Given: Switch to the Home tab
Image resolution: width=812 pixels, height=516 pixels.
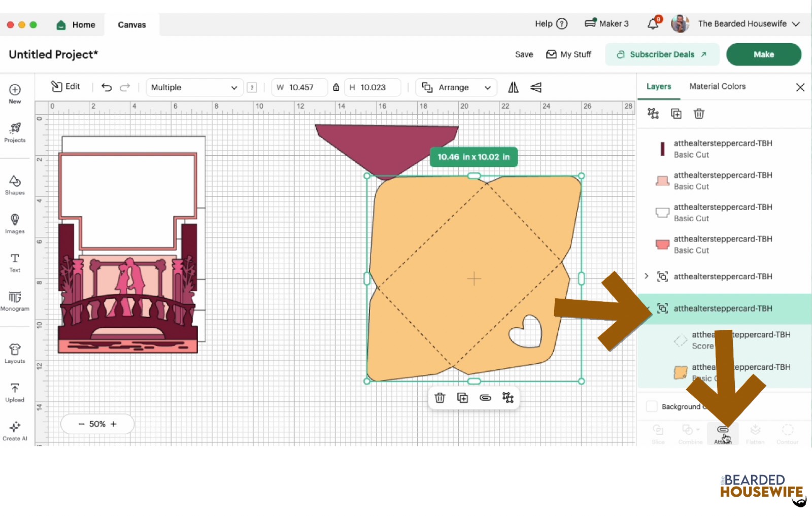Looking at the screenshot, I should click(76, 24).
